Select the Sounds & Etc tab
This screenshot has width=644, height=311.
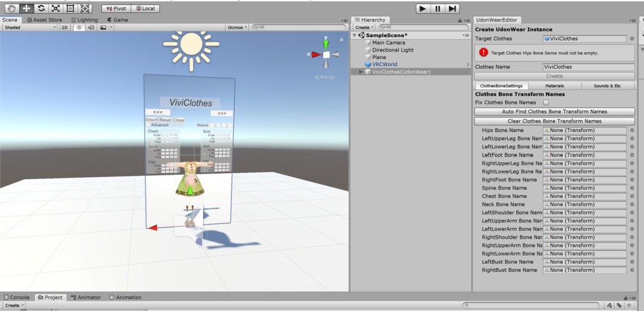608,85
